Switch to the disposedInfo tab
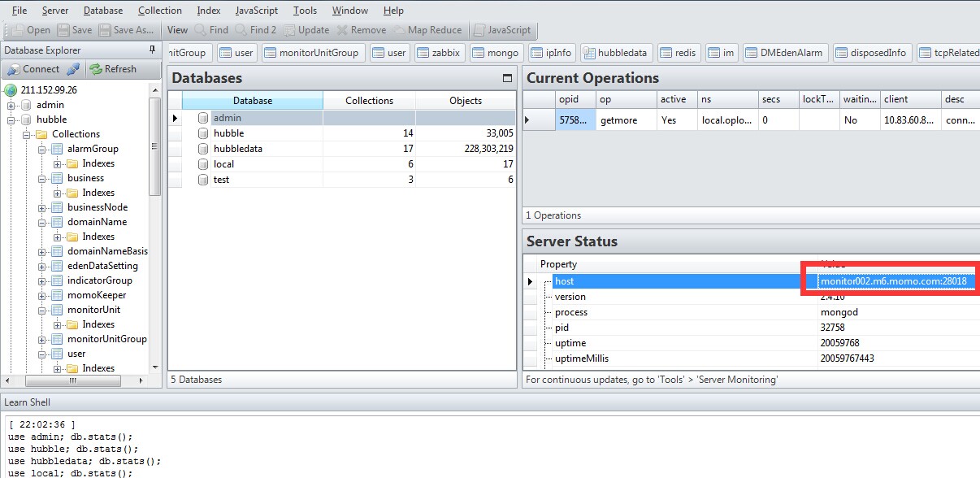The image size is (980, 478). pos(872,53)
